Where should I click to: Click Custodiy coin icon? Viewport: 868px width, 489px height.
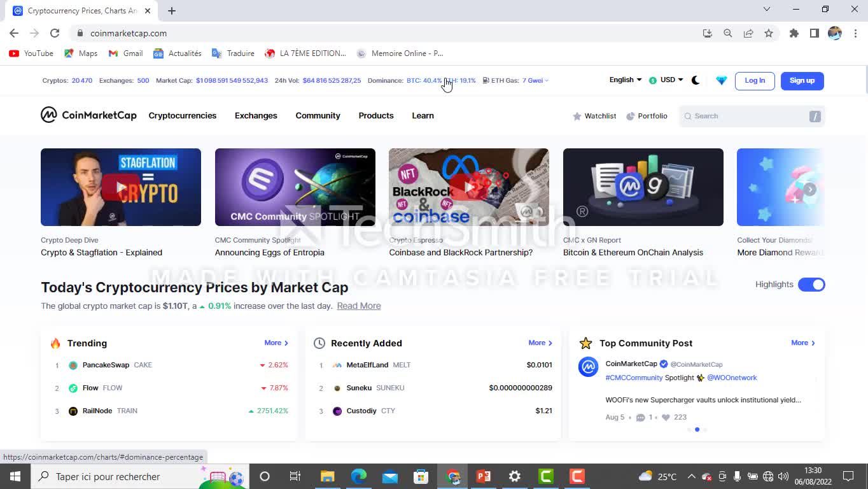click(337, 411)
